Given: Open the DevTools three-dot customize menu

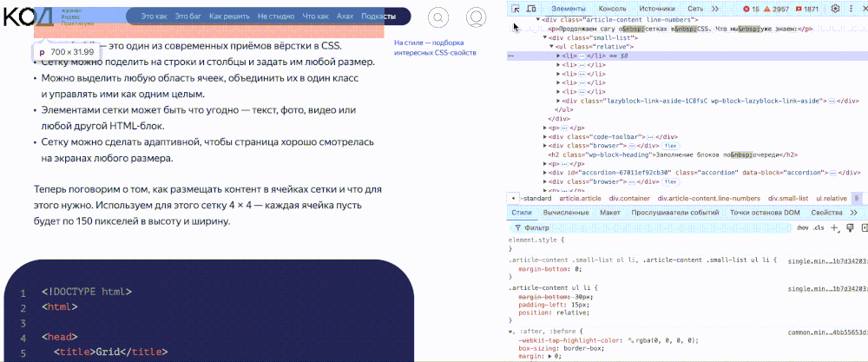Looking at the screenshot, I should (x=851, y=9).
